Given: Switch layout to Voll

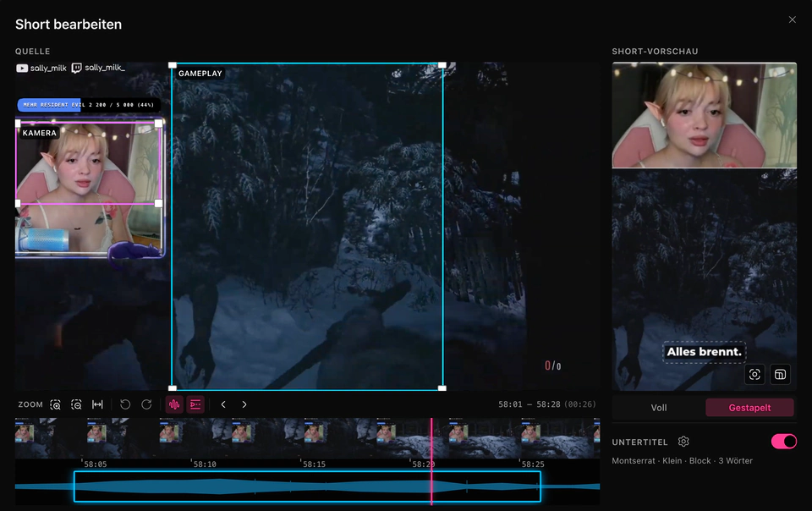Looking at the screenshot, I should pos(659,408).
